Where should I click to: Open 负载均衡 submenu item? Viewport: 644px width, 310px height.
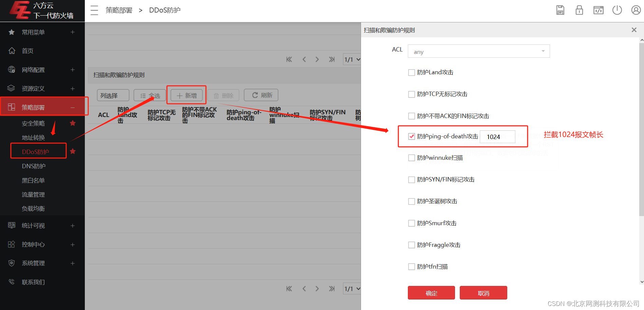(x=33, y=208)
